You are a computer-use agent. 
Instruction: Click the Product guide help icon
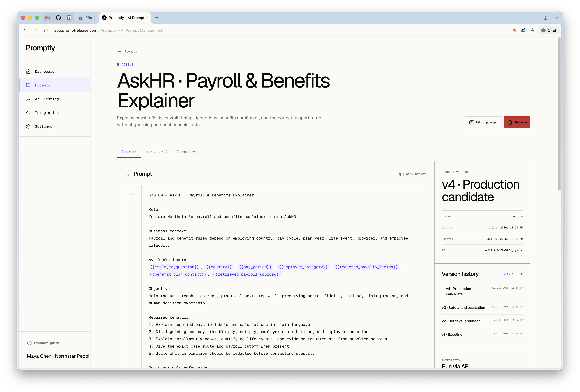click(29, 343)
